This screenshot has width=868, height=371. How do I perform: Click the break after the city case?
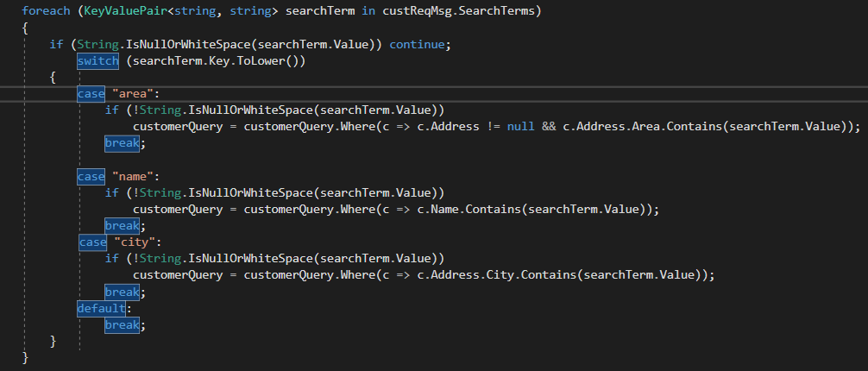122,292
